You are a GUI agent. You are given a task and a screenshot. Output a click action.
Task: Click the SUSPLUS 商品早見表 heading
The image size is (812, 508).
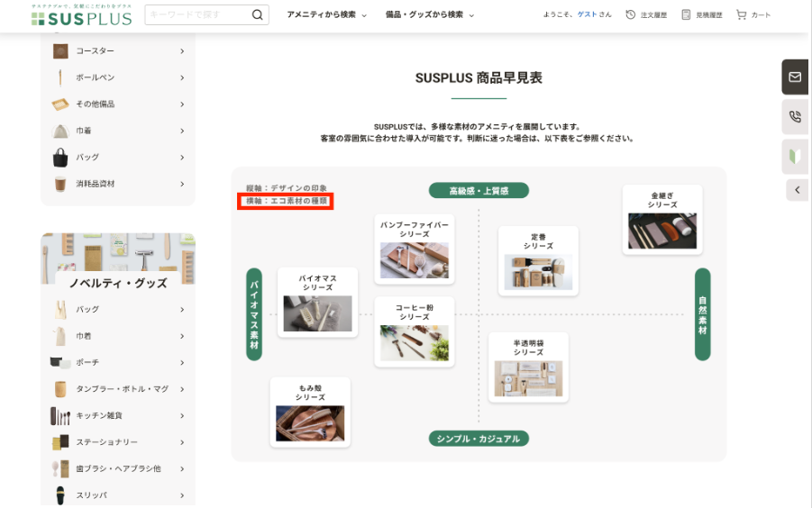click(479, 78)
